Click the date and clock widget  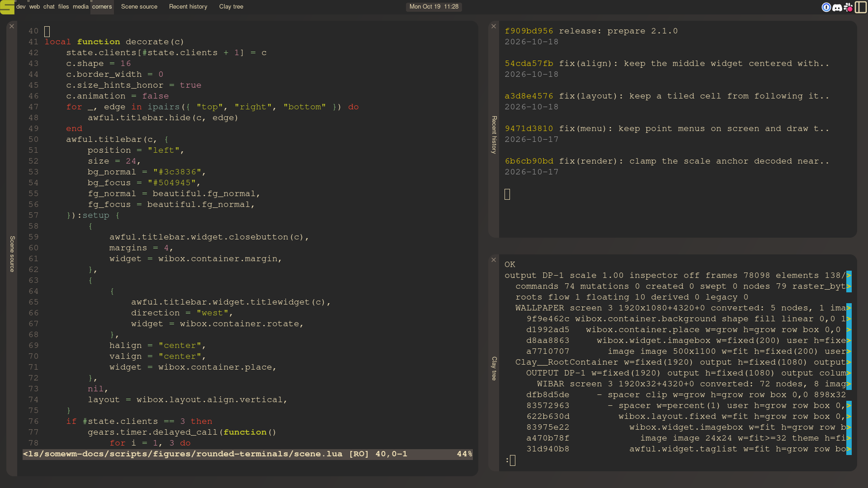pyautogui.click(x=434, y=7)
